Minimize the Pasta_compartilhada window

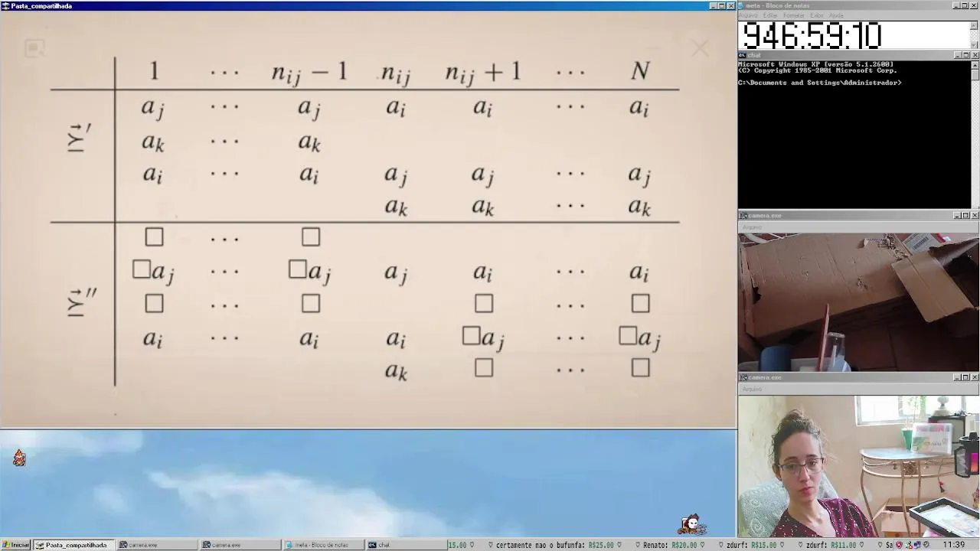713,5
